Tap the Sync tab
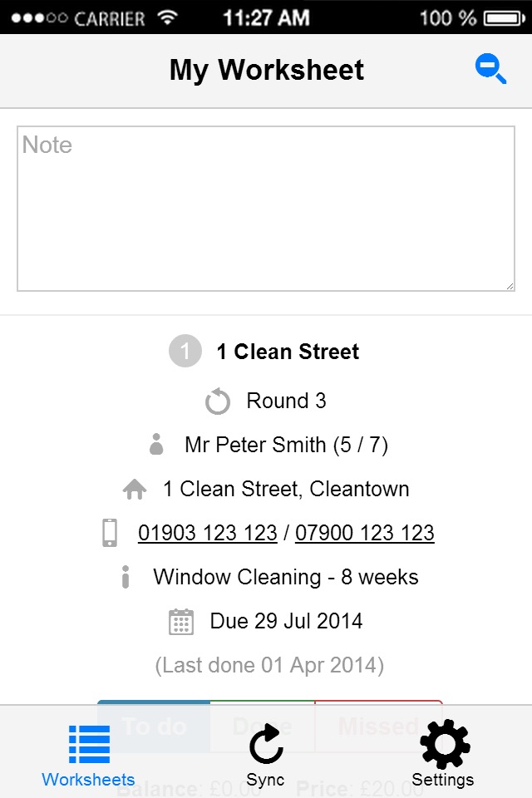The width and height of the screenshot is (532, 798). 266,755
